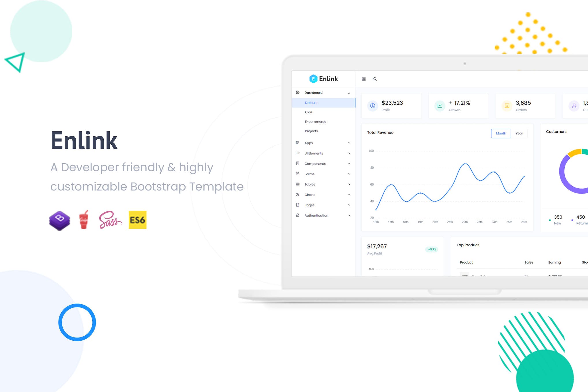Select the Month toggle button
The width and height of the screenshot is (588, 392).
pos(501,133)
